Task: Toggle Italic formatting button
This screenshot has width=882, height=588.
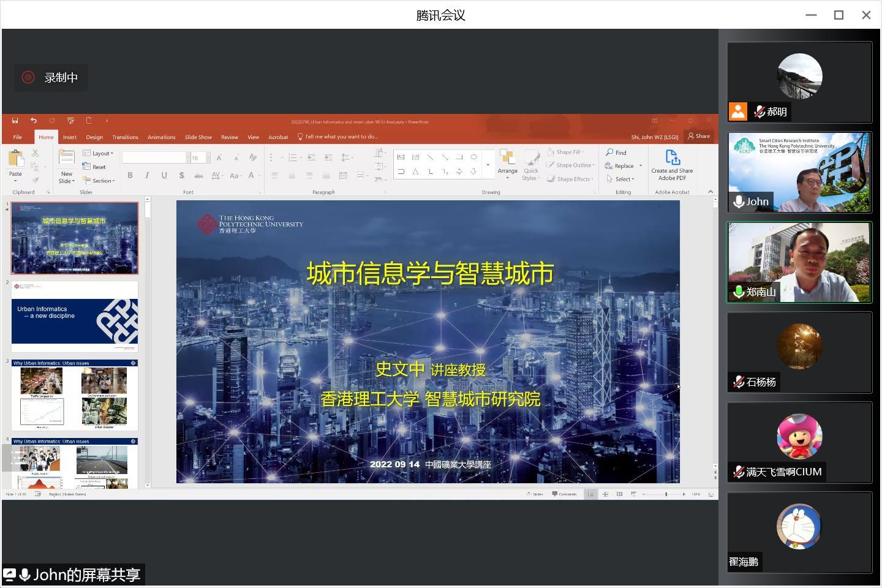Action: (x=147, y=176)
